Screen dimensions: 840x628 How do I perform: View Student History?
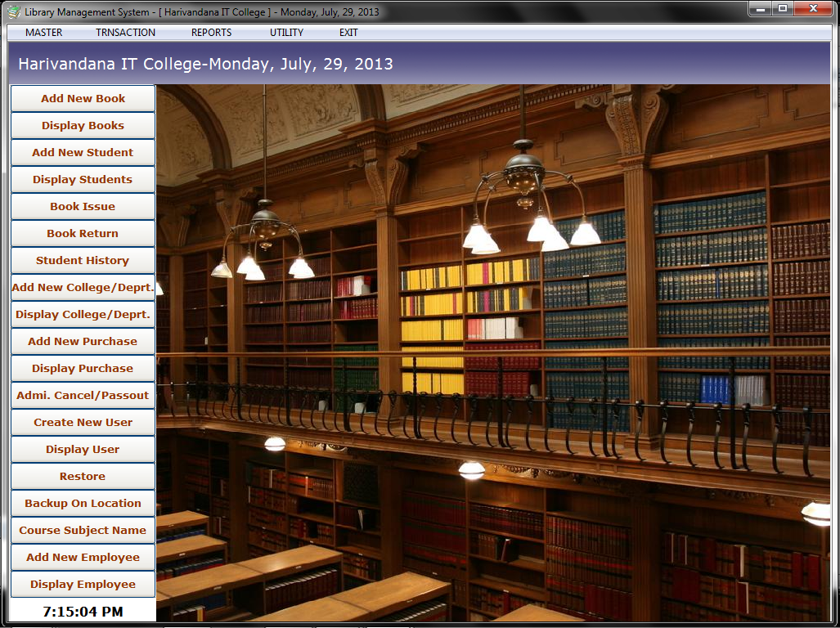[83, 261]
